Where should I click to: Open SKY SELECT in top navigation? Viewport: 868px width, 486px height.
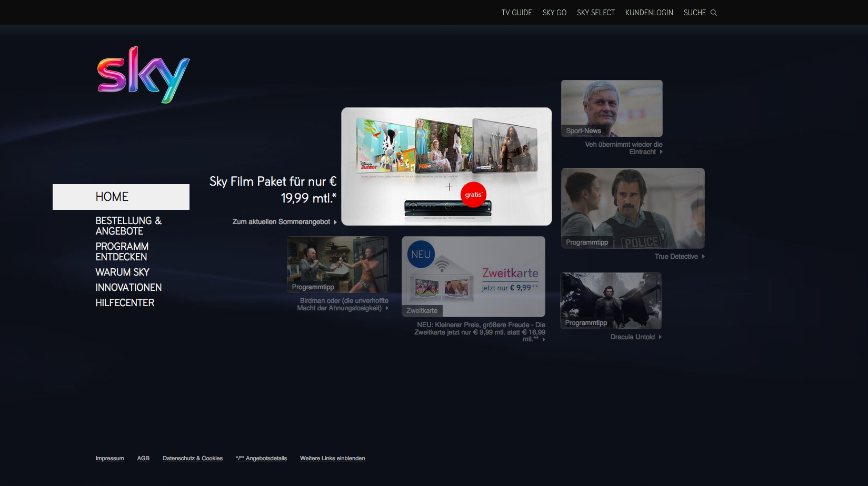[x=596, y=13]
